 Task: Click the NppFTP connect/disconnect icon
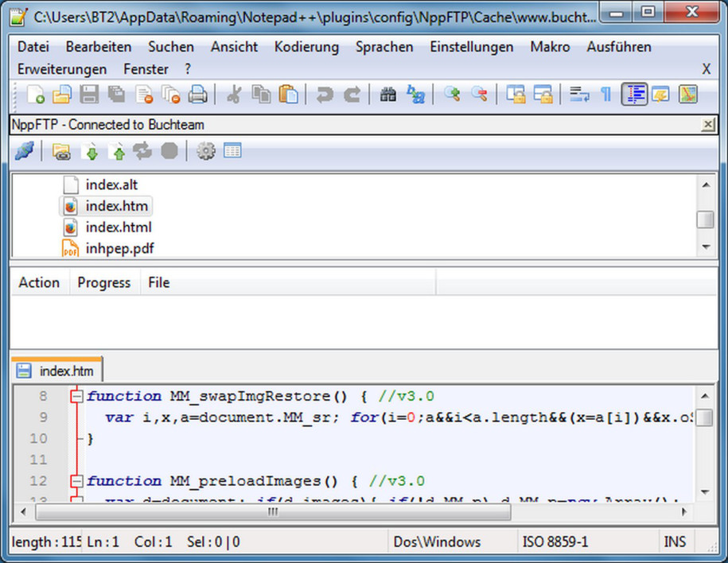24,151
